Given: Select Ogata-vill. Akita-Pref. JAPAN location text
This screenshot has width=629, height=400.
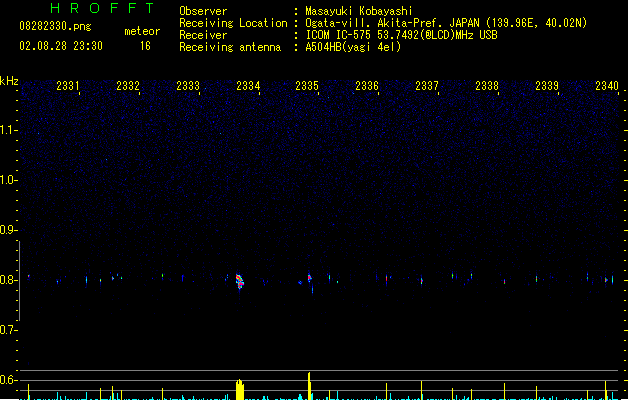Looking at the screenshot, I should click(x=446, y=23).
